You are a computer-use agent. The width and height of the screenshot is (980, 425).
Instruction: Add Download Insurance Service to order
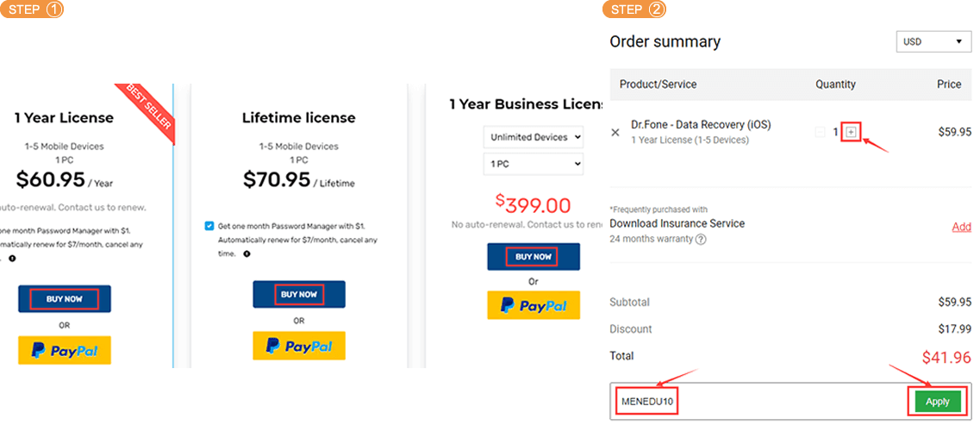[x=961, y=228]
